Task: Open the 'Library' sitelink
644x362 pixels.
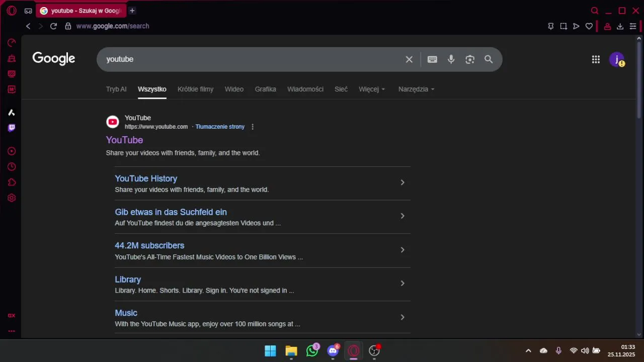Action: point(128,280)
